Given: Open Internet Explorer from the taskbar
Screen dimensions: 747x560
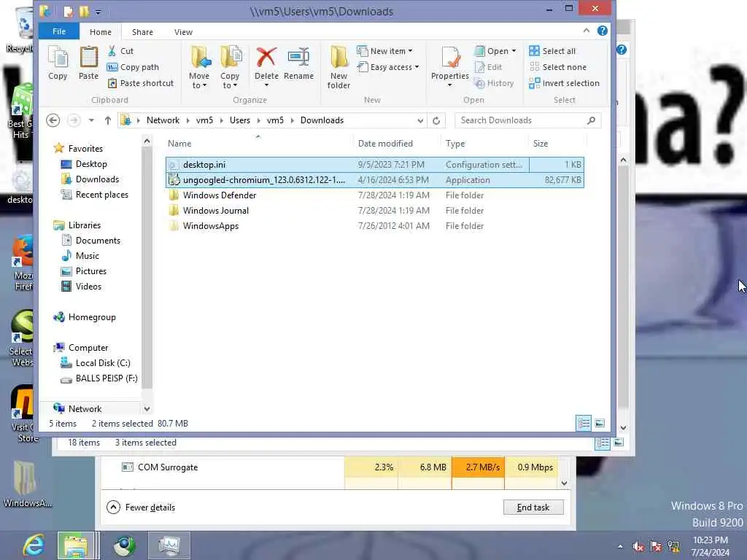Looking at the screenshot, I should (34, 545).
